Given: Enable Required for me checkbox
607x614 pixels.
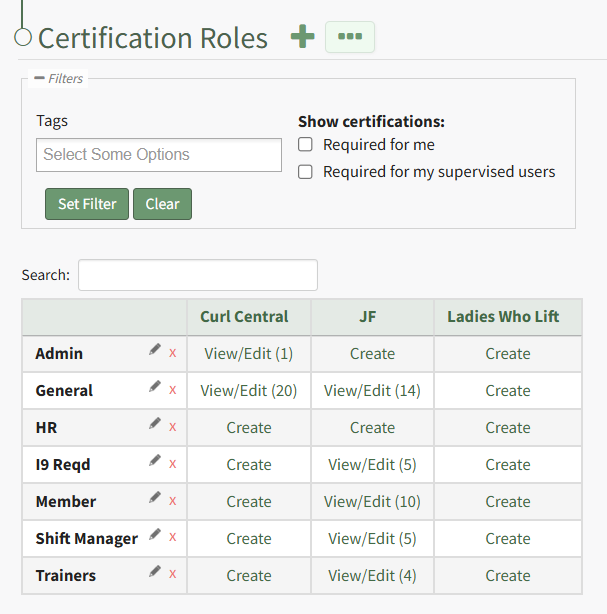Looking at the screenshot, I should click(x=306, y=145).
